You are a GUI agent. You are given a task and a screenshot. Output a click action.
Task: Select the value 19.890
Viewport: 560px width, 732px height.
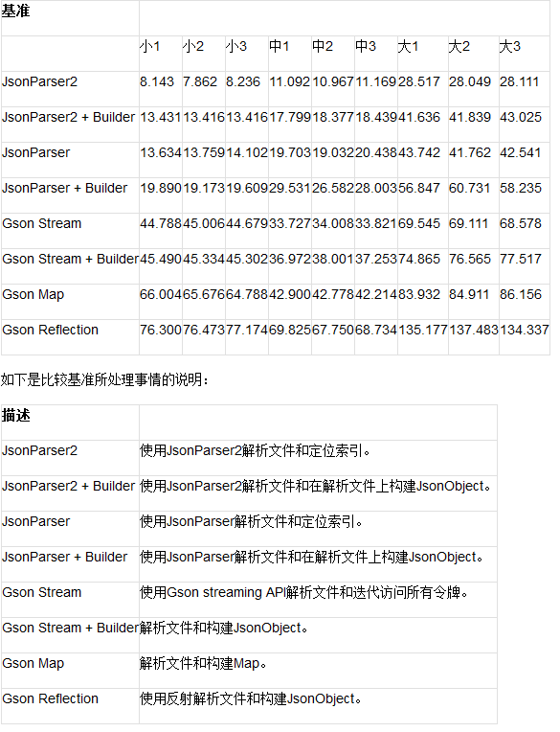pos(161,188)
